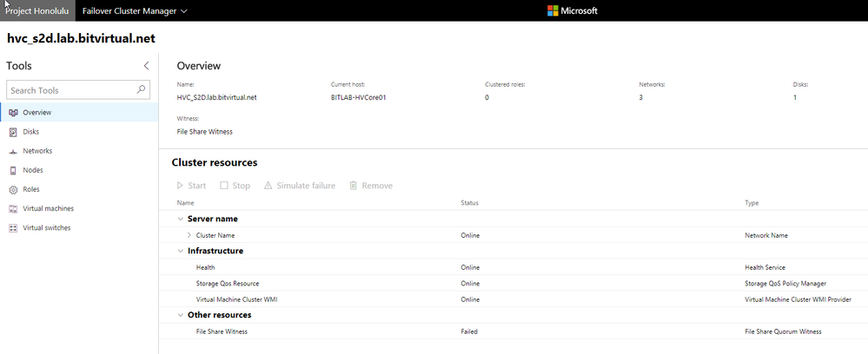Click the Health Service type cell

[x=765, y=268]
